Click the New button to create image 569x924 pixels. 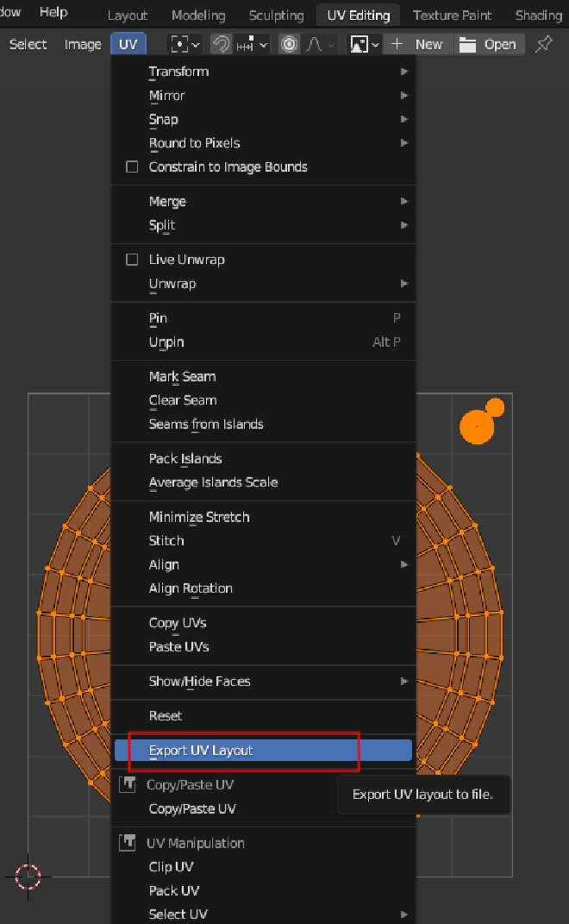pyautogui.click(x=428, y=43)
